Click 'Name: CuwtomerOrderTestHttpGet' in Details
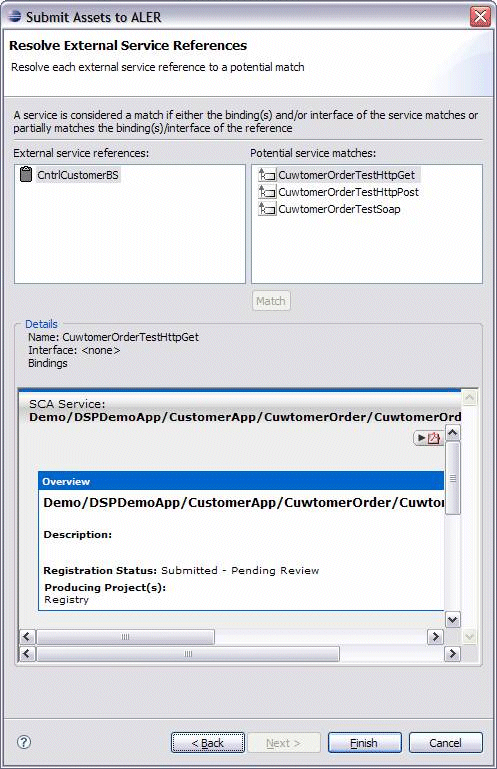The image size is (497, 769). (x=113, y=337)
